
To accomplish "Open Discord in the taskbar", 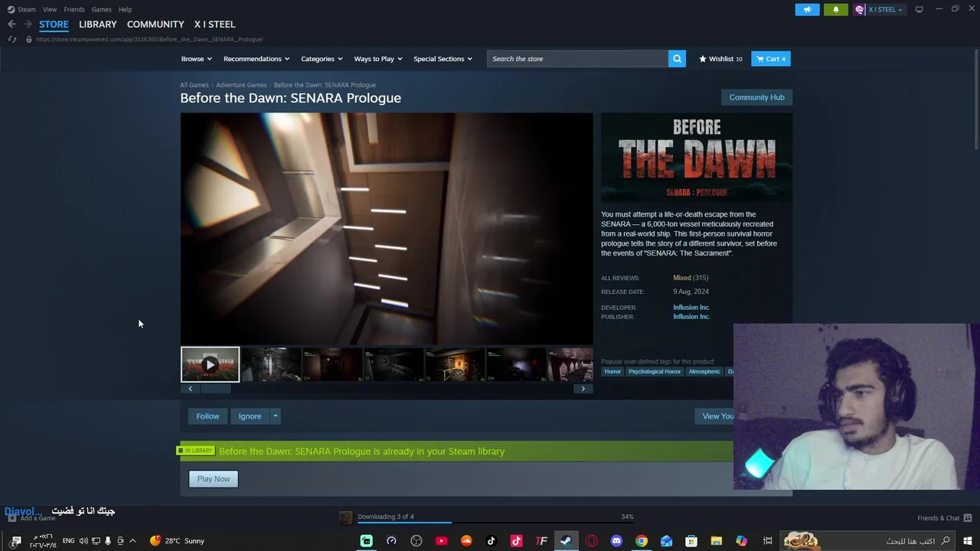I will (616, 541).
